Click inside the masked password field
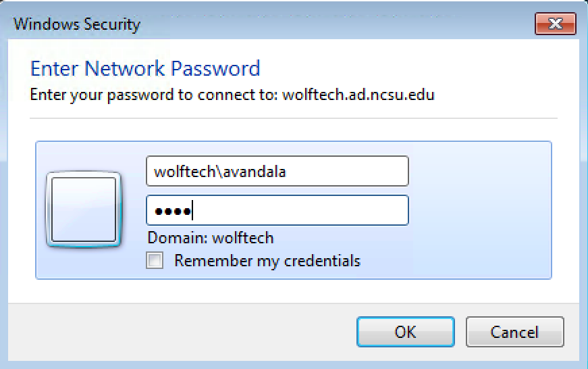 pyautogui.click(x=277, y=210)
